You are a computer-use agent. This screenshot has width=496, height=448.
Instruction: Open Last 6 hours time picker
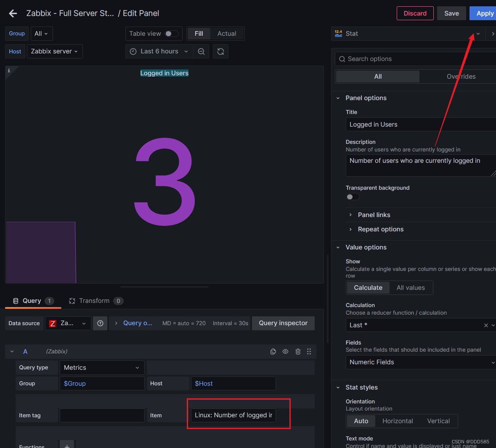pos(159,51)
